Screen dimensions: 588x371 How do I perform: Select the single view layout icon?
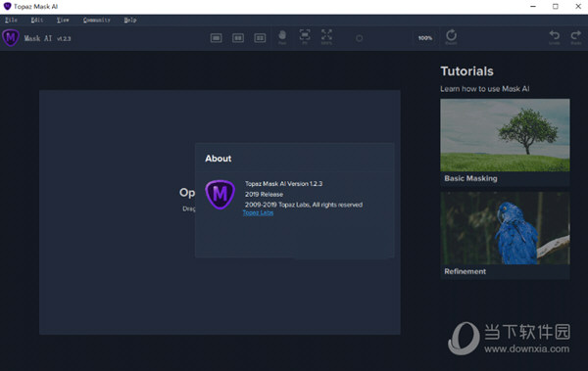(216, 38)
